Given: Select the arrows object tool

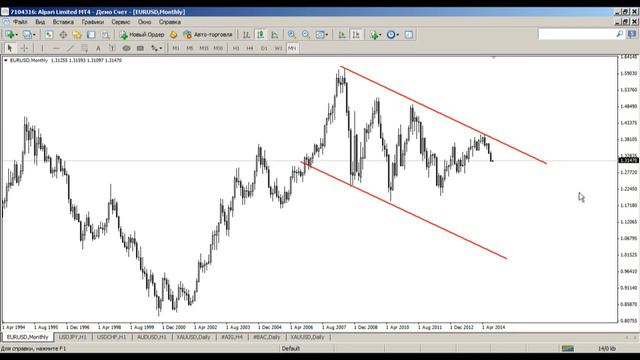Looking at the screenshot, I should (154, 48).
